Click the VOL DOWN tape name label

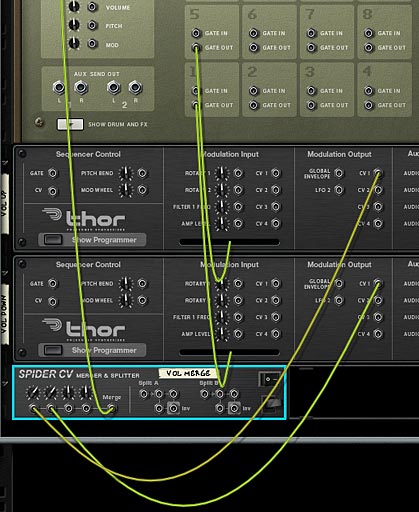tap(4, 314)
